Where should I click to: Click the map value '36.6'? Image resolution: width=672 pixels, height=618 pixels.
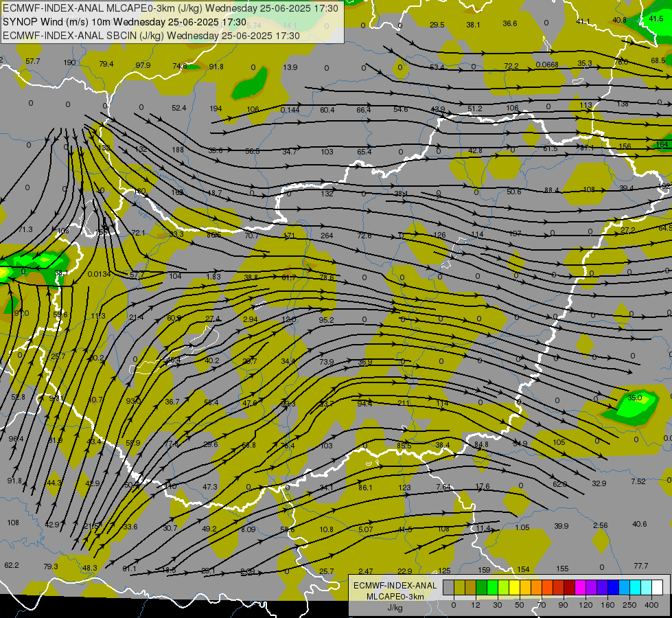510,23
